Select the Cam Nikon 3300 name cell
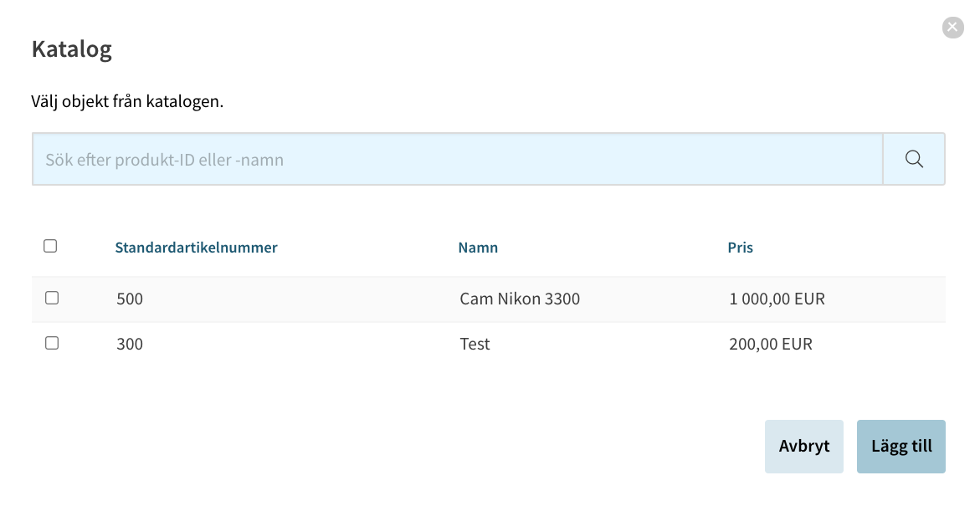Image resolution: width=980 pixels, height=506 pixels. point(520,299)
